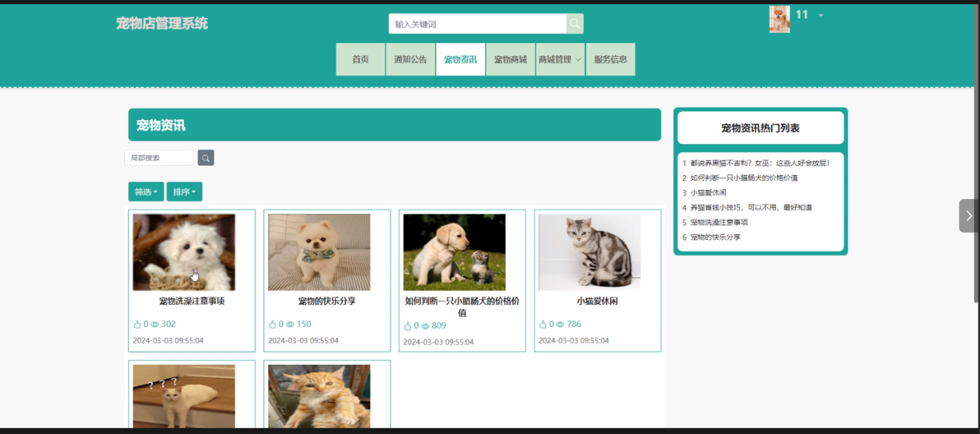Click card title 宠物洗澡注意事项

pyautogui.click(x=191, y=301)
